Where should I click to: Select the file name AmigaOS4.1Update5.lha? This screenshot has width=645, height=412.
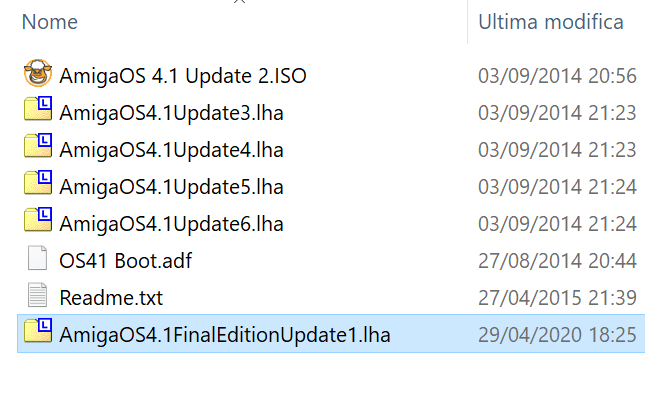tap(171, 186)
